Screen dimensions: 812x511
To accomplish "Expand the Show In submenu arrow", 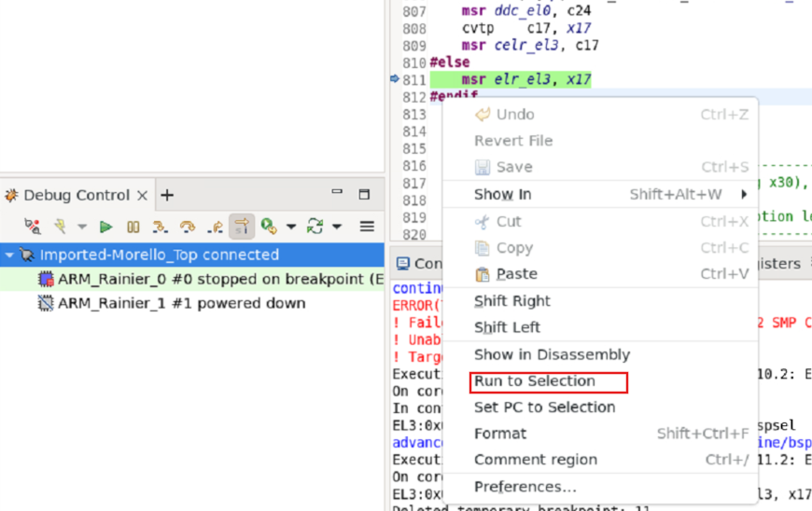I will coord(744,194).
